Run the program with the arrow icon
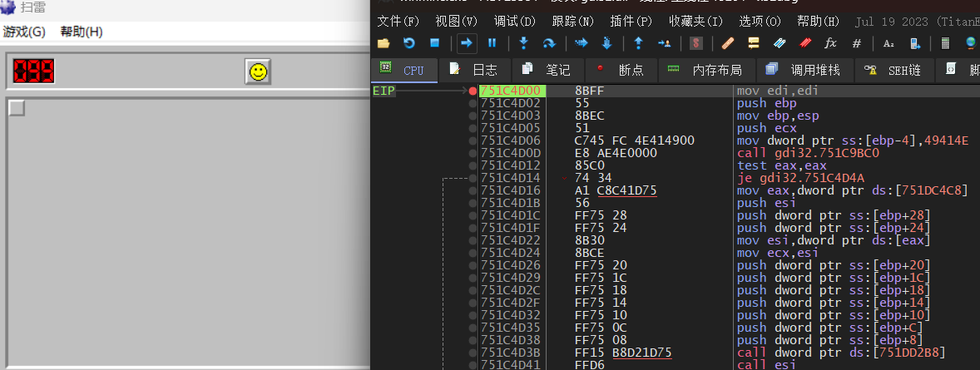This screenshot has width=980, height=370. click(466, 43)
